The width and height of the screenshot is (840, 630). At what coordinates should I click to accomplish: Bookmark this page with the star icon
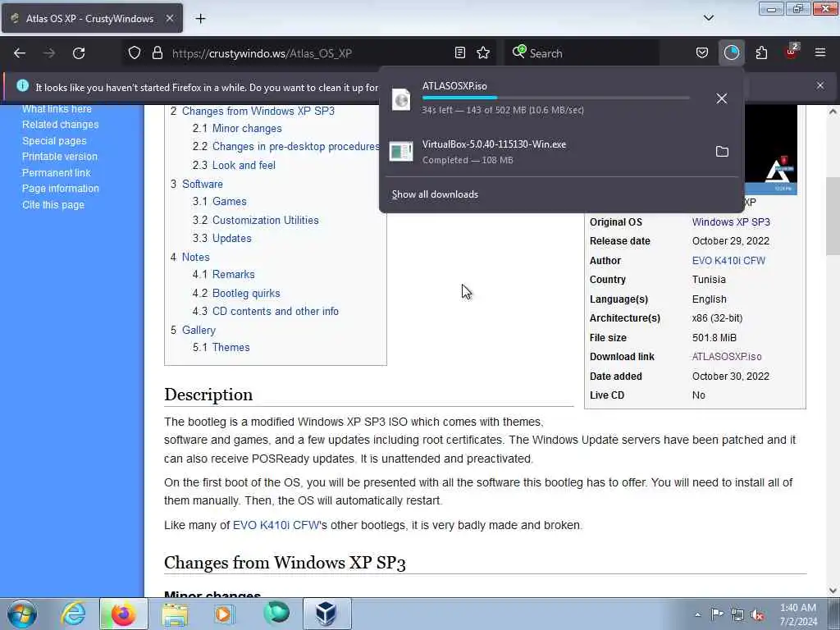point(483,53)
